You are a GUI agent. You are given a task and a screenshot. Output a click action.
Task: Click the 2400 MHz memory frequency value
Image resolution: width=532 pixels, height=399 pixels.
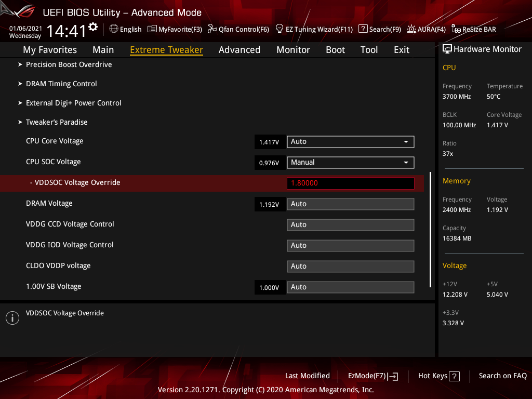456,210
